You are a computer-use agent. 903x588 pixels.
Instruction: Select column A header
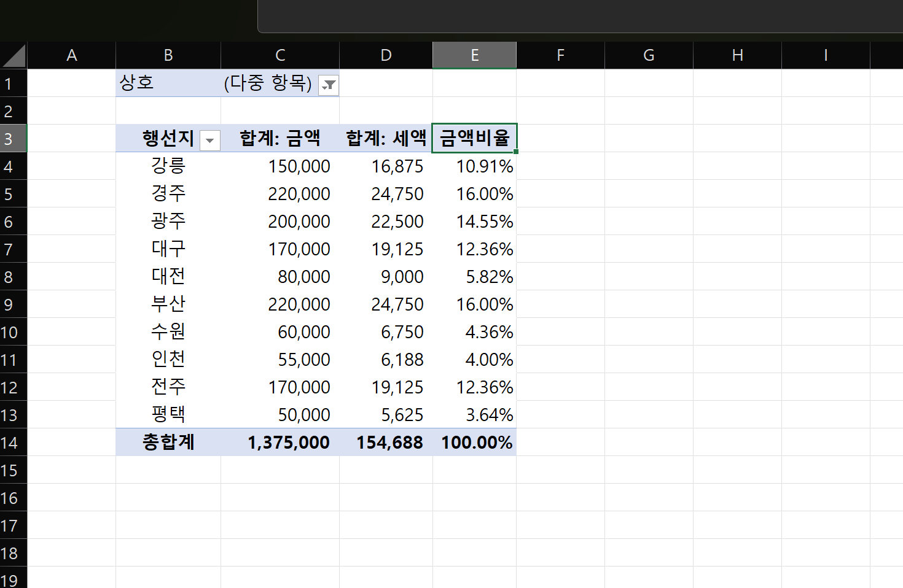click(x=71, y=56)
